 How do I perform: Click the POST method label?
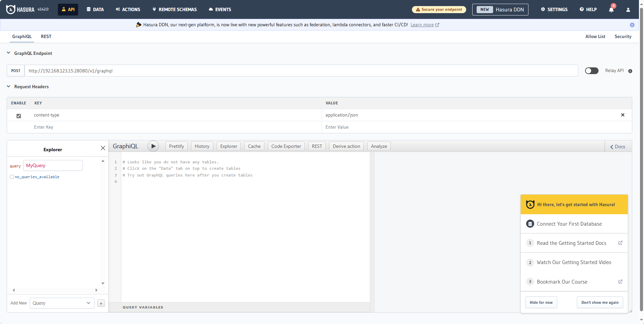point(16,71)
